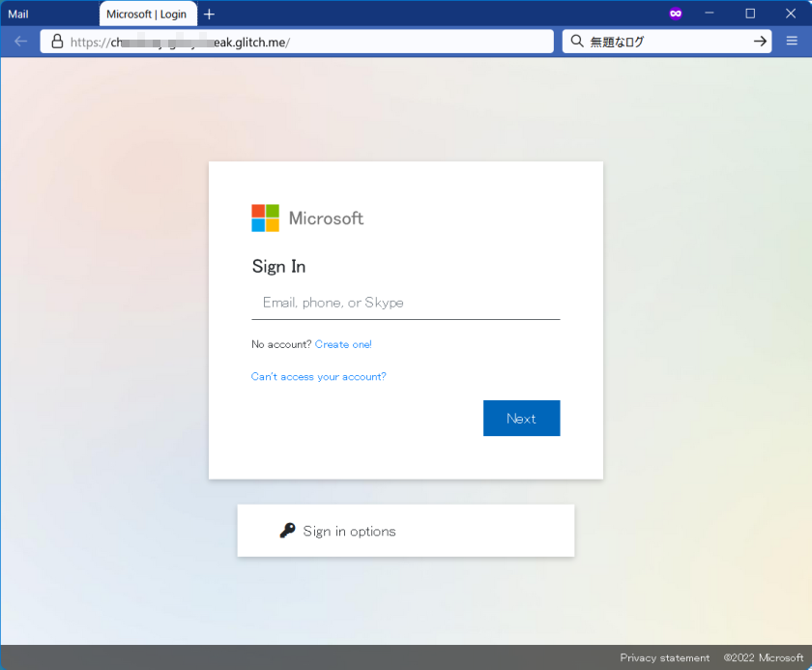The image size is (812, 670).
Task: Click the Microsoft logo squares
Action: 265,218
